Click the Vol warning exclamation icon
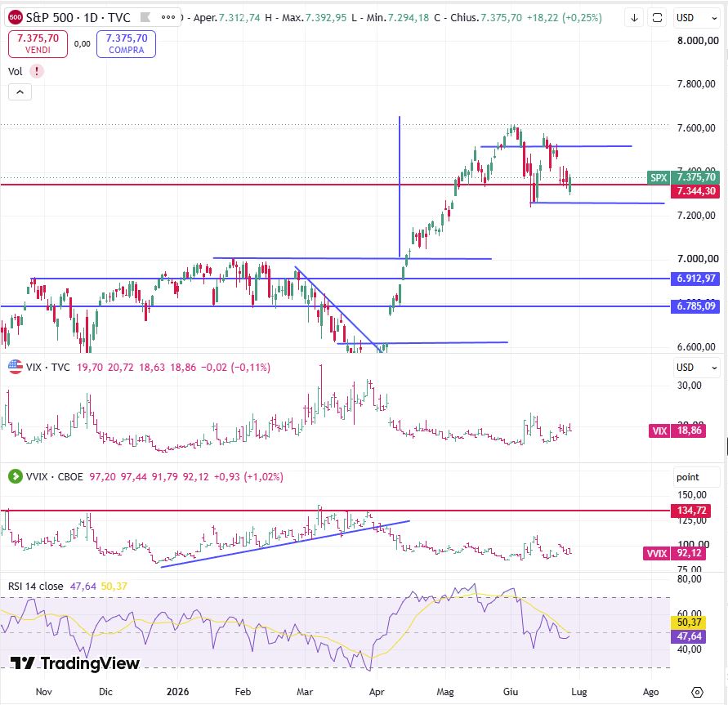This screenshot has height=705, width=728. click(37, 71)
